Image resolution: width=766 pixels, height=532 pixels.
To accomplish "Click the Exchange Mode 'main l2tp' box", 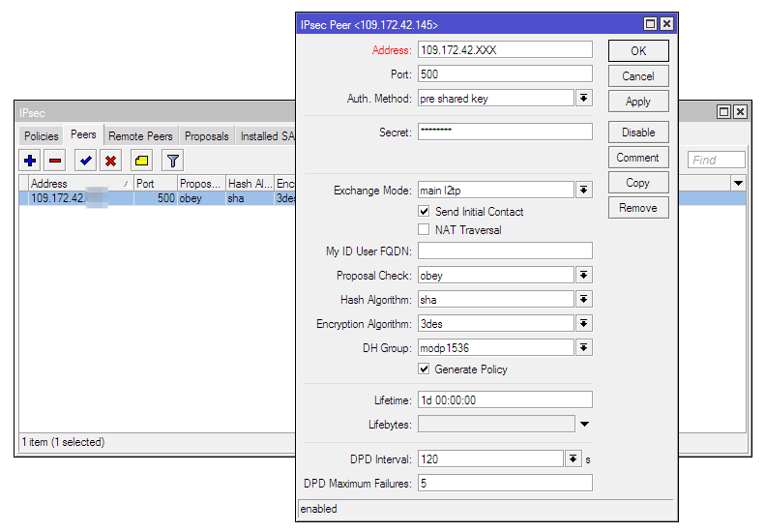I will 496,190.
